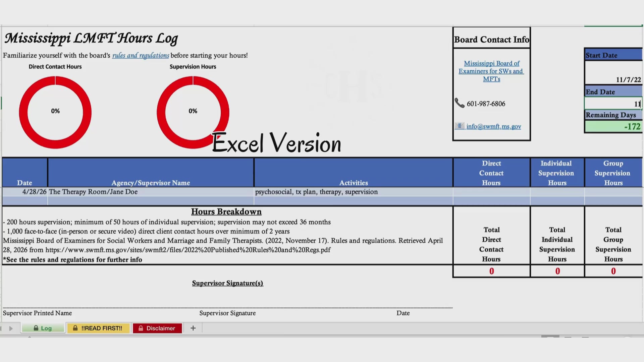Select The Therapy Room/Jane Doe cell
Image resolution: width=644 pixels, height=362 pixels.
pyautogui.click(x=151, y=192)
